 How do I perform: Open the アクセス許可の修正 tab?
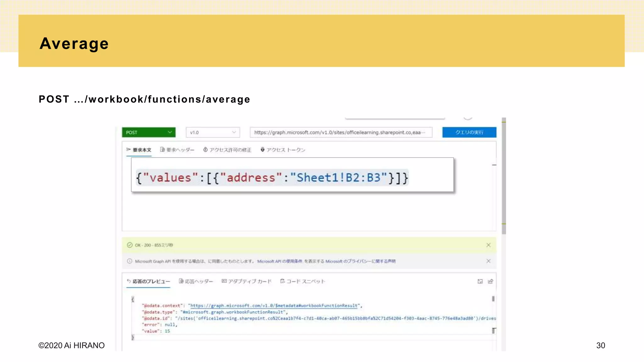coord(227,150)
